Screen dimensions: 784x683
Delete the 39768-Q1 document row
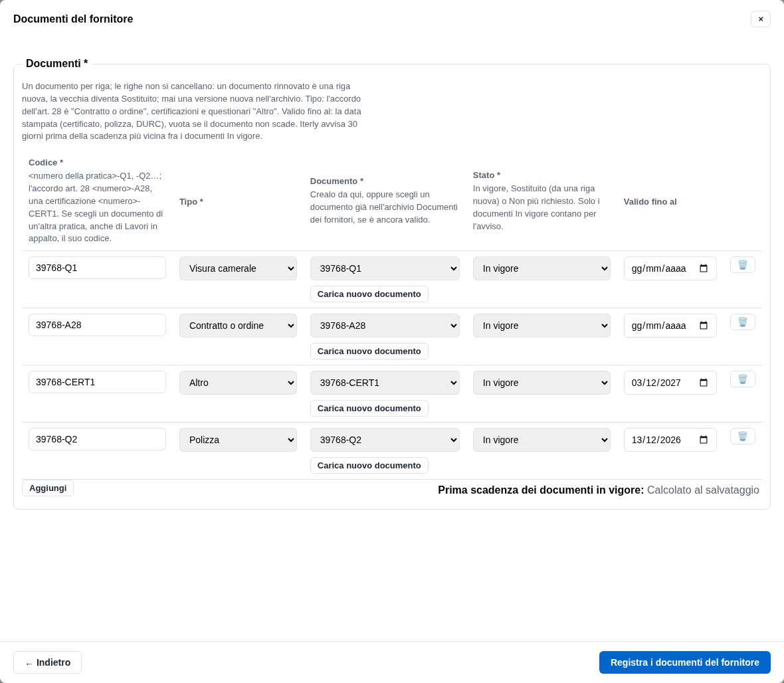743,265
